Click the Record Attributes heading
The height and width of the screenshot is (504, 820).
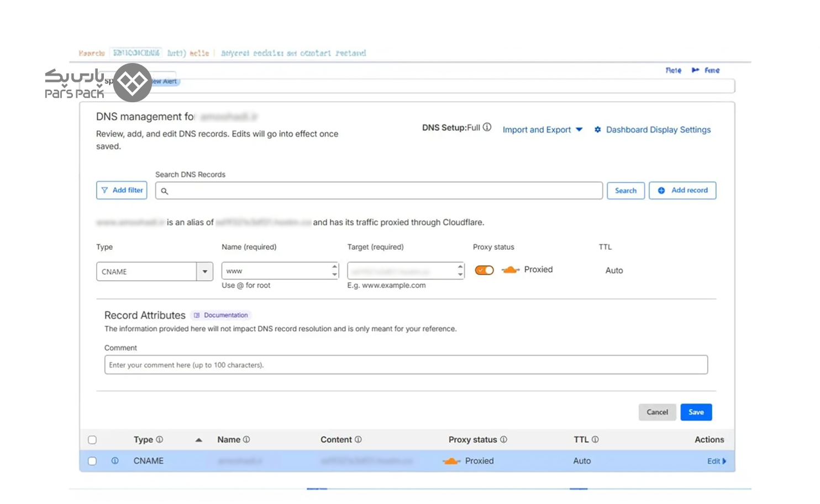145,315
